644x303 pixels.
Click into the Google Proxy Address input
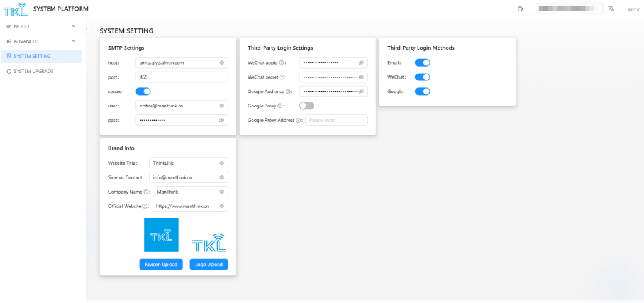click(x=336, y=120)
